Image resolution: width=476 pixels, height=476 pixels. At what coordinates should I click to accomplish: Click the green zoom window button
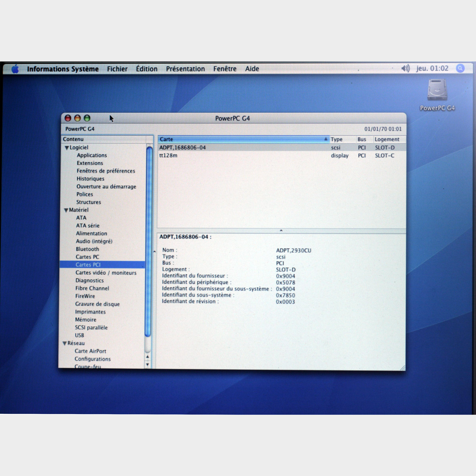click(87, 118)
